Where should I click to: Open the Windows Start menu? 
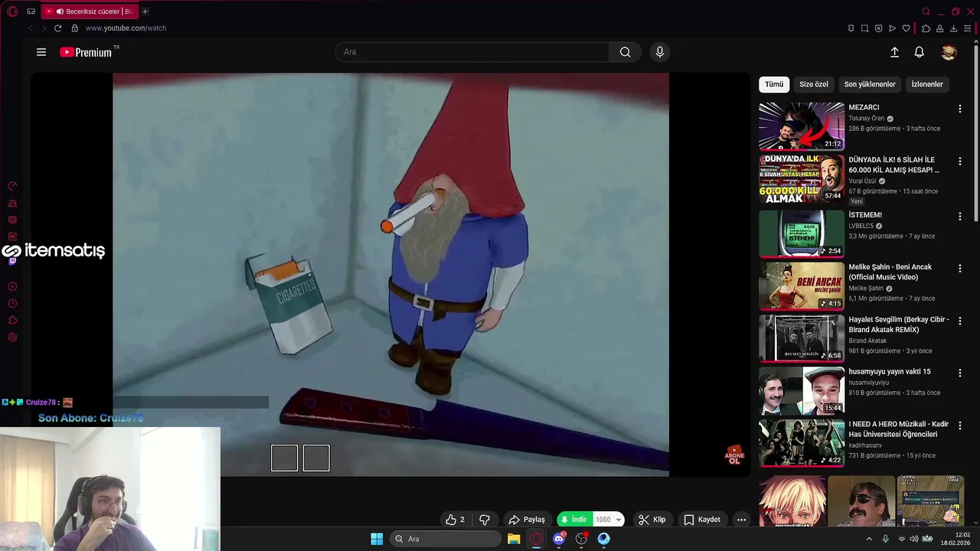377,539
